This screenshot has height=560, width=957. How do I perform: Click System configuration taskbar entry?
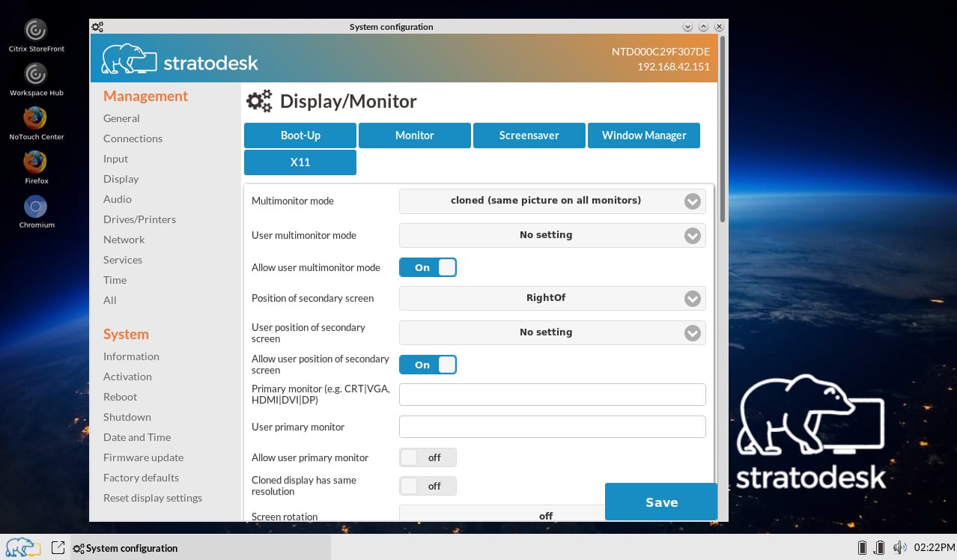[201, 547]
